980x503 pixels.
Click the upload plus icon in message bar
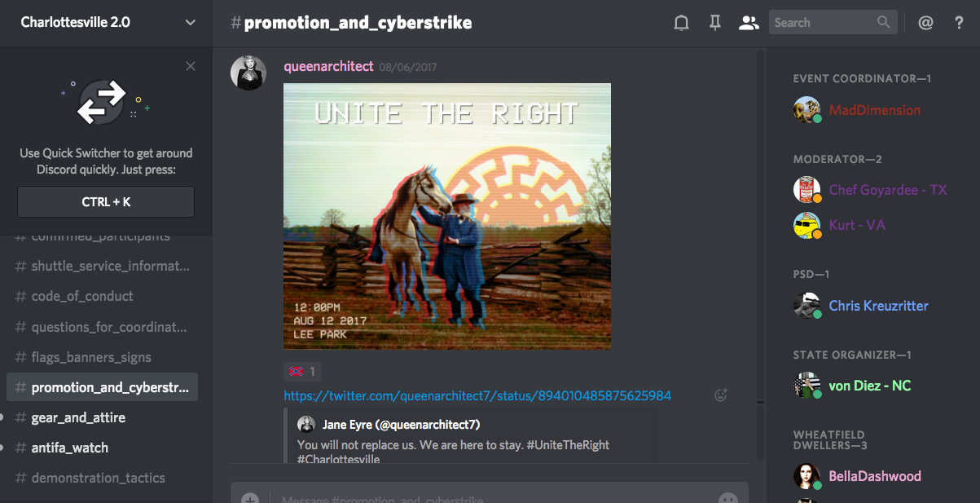(250, 498)
